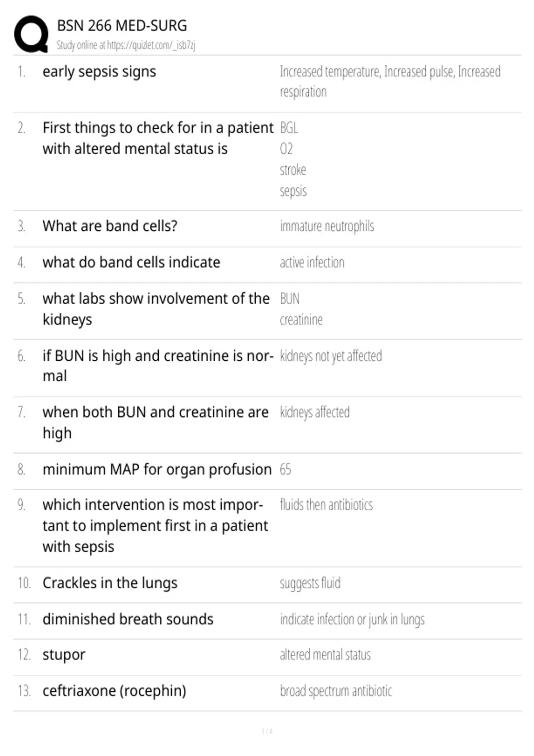
Task: Select the 'stupor' term
Action: 64,655
